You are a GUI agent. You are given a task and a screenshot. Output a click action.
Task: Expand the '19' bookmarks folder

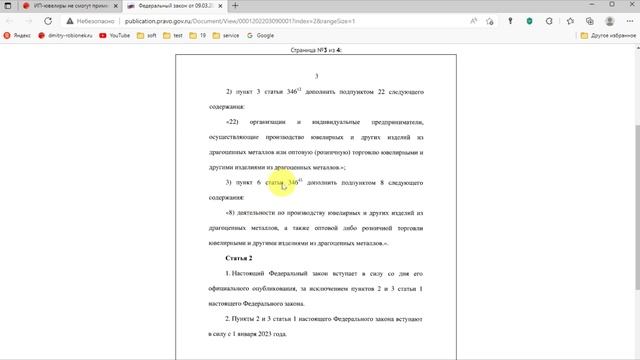[x=198, y=36]
